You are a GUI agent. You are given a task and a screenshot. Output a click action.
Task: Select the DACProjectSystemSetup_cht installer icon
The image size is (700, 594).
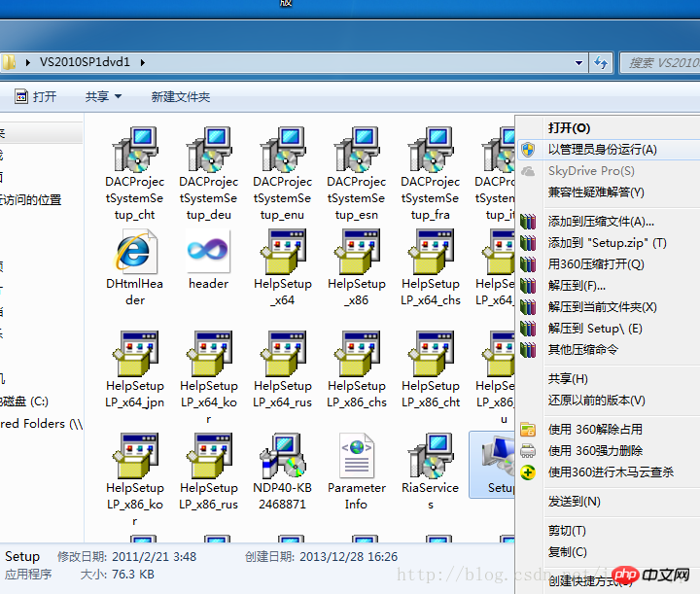[135, 150]
